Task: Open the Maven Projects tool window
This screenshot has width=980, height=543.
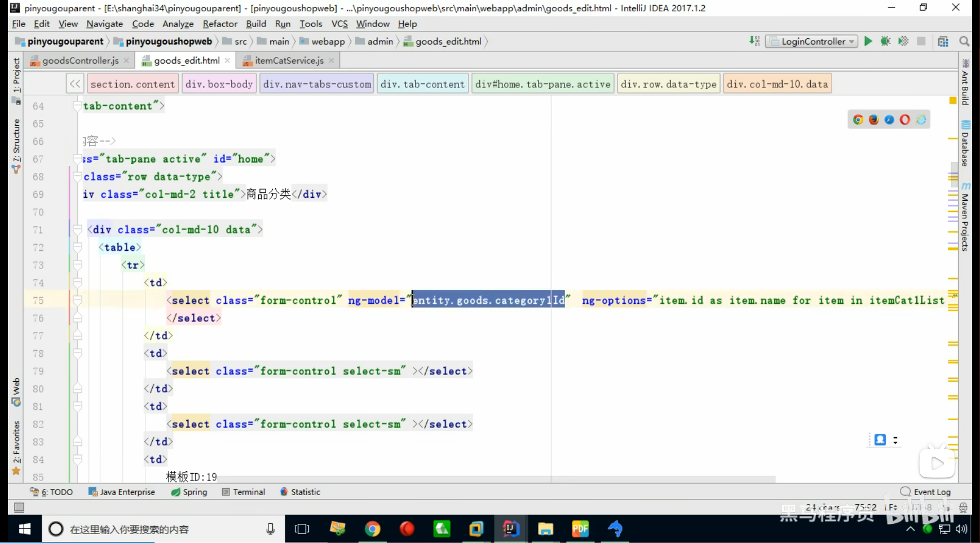Action: tap(965, 217)
